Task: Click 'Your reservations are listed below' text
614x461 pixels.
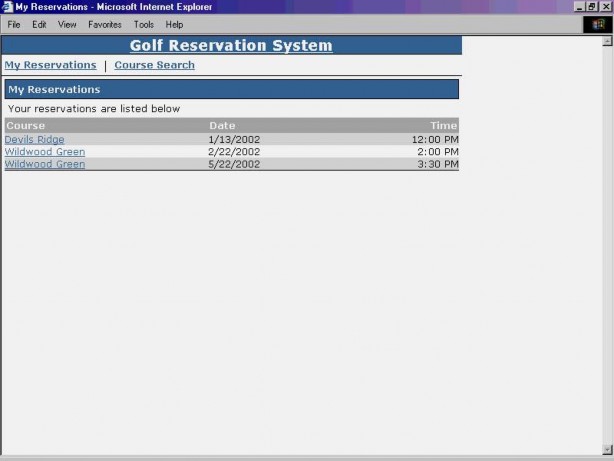Action: pyautogui.click(x=94, y=109)
